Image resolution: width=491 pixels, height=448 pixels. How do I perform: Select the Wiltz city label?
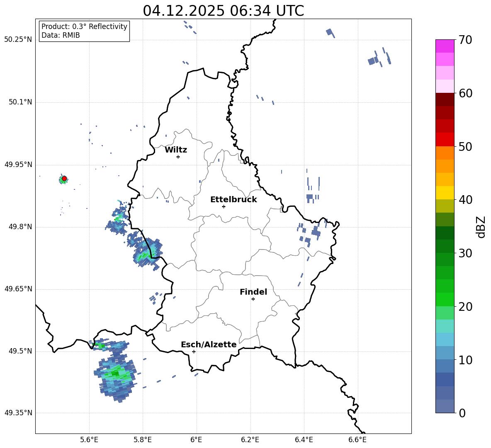click(176, 150)
